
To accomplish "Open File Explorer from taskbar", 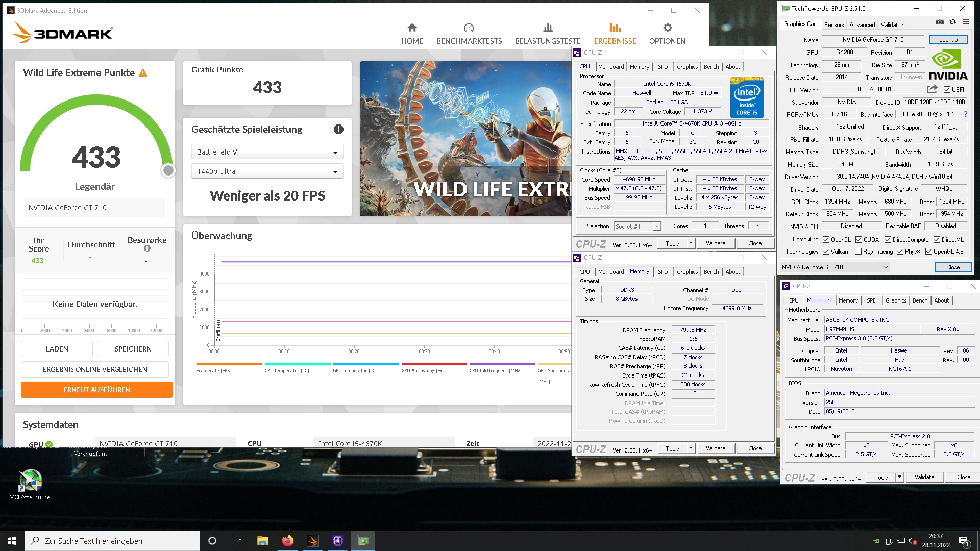I will pyautogui.click(x=262, y=541).
